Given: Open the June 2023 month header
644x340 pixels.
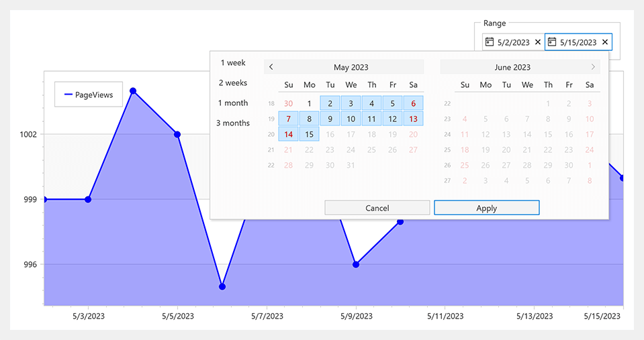Looking at the screenshot, I should point(512,67).
